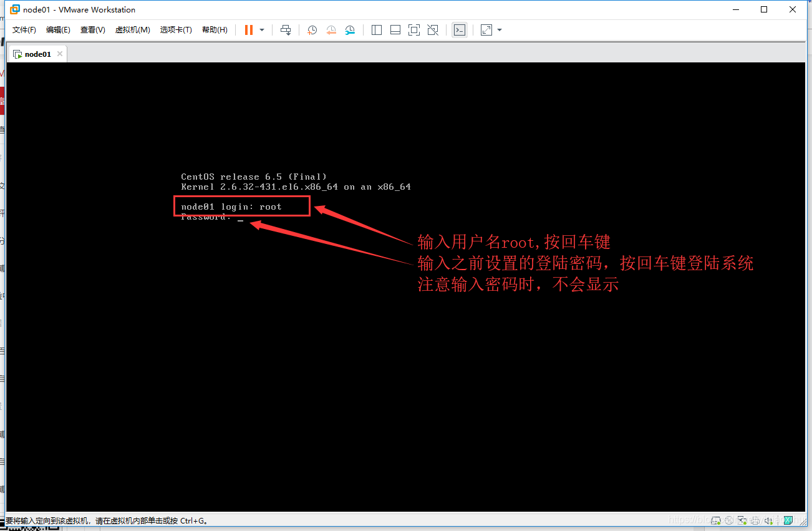This screenshot has height=531, width=812.
Task: Click the VMware Workstation title bar app icon
Action: click(15, 9)
